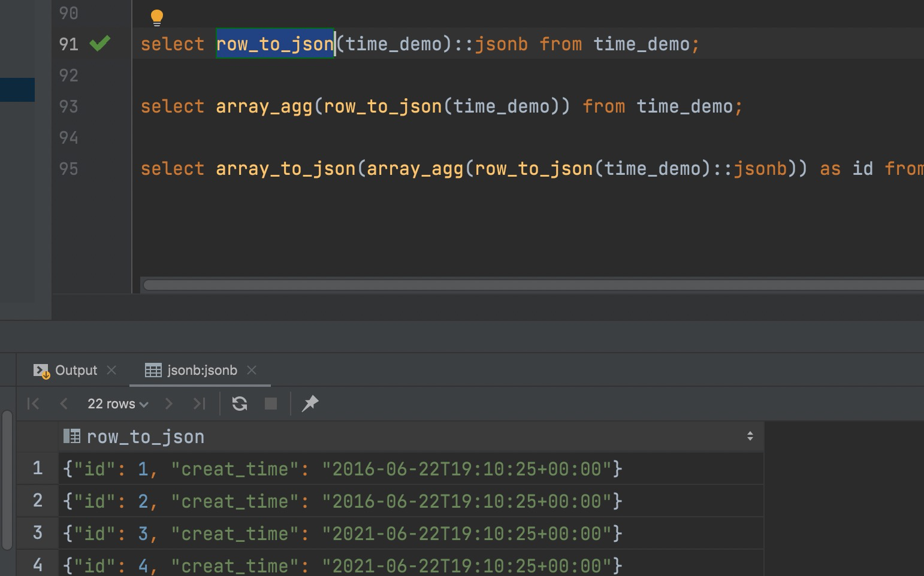Close the jsonb:jsonb result tab

click(252, 370)
